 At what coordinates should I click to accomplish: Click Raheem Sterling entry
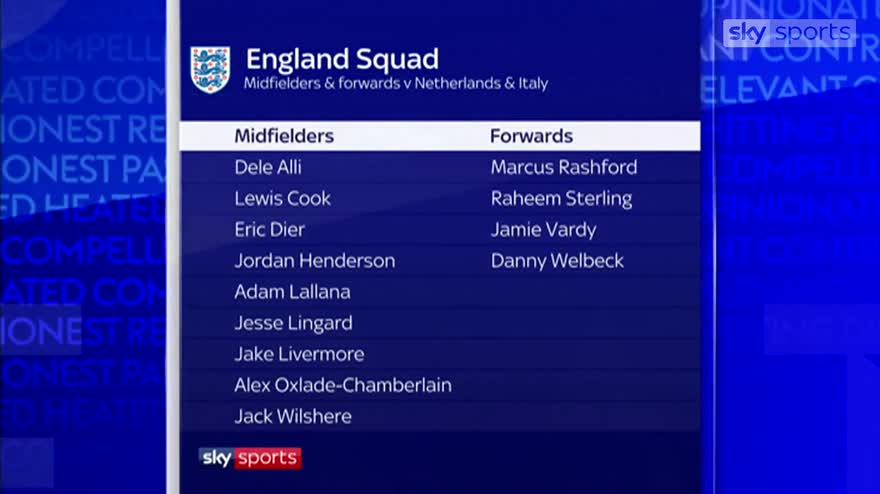pos(561,199)
